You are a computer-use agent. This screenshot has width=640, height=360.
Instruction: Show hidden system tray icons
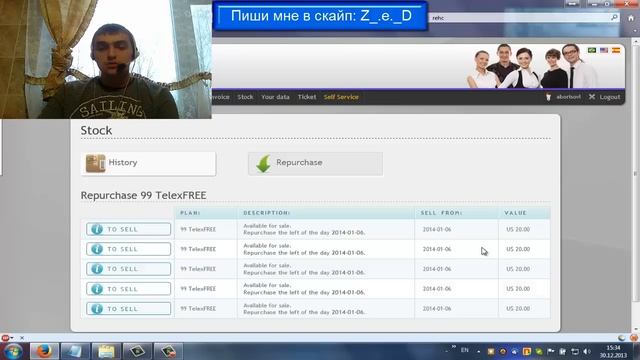tap(478, 351)
